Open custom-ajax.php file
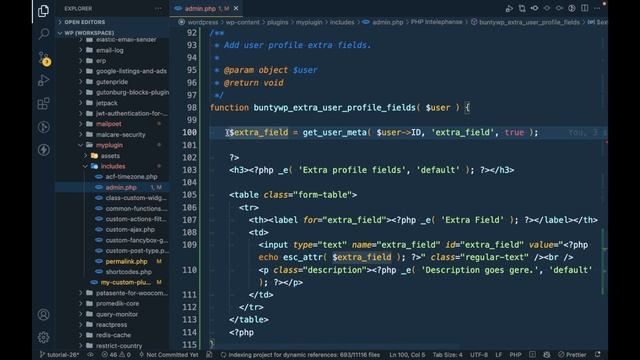 130,229
